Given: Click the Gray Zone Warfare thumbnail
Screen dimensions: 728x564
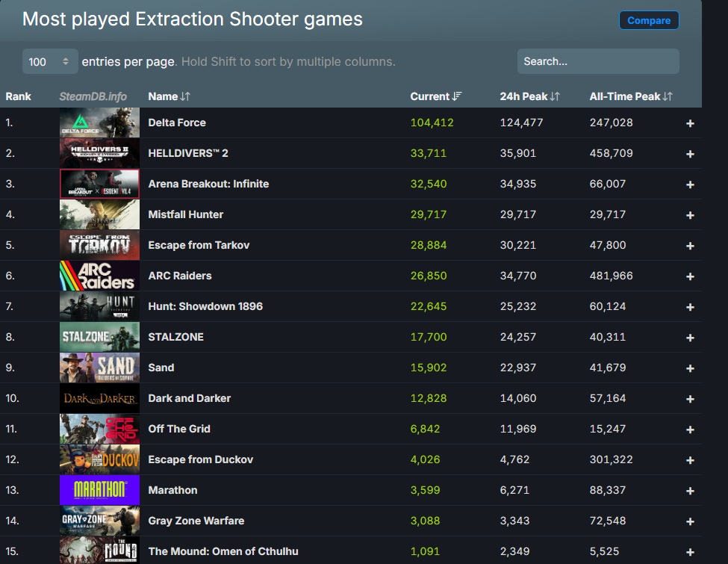Looking at the screenshot, I should pyautogui.click(x=99, y=521).
